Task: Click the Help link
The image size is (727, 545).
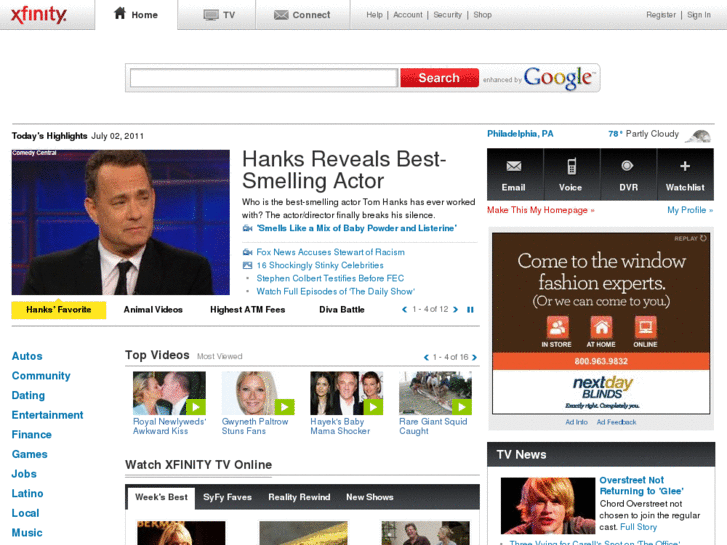Action: 374,15
